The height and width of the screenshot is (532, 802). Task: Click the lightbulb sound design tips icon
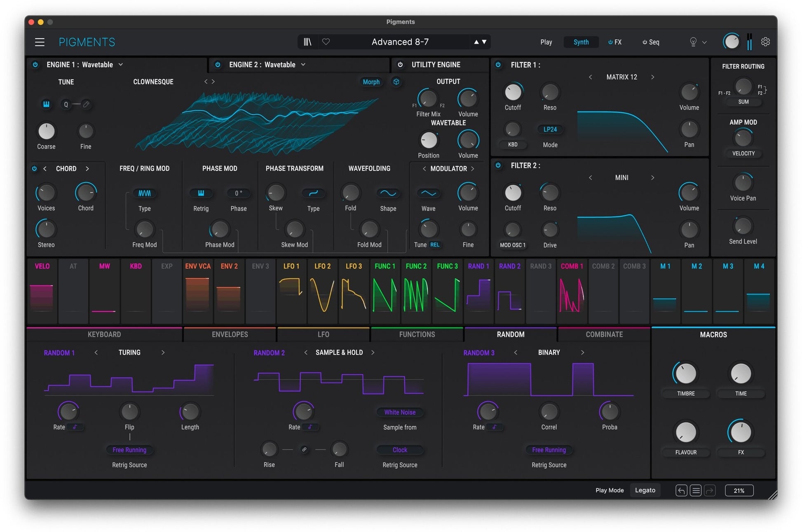(693, 42)
